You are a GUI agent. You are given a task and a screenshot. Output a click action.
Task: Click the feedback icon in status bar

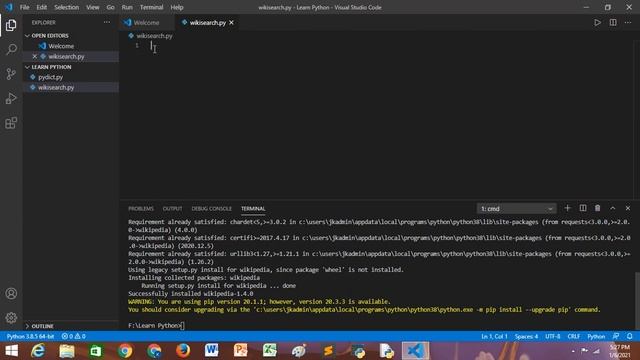coord(616,336)
